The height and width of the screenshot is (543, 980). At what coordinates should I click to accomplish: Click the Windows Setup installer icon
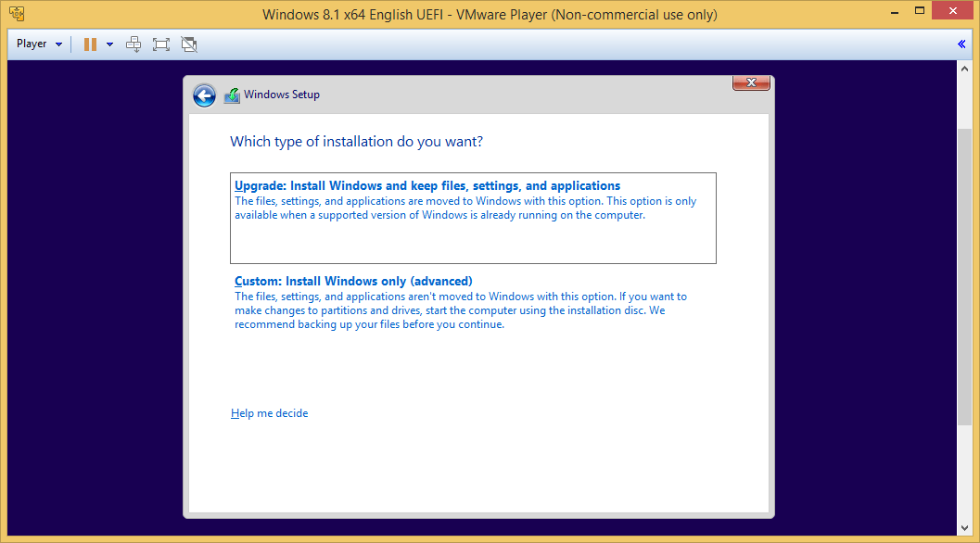pyautogui.click(x=232, y=95)
